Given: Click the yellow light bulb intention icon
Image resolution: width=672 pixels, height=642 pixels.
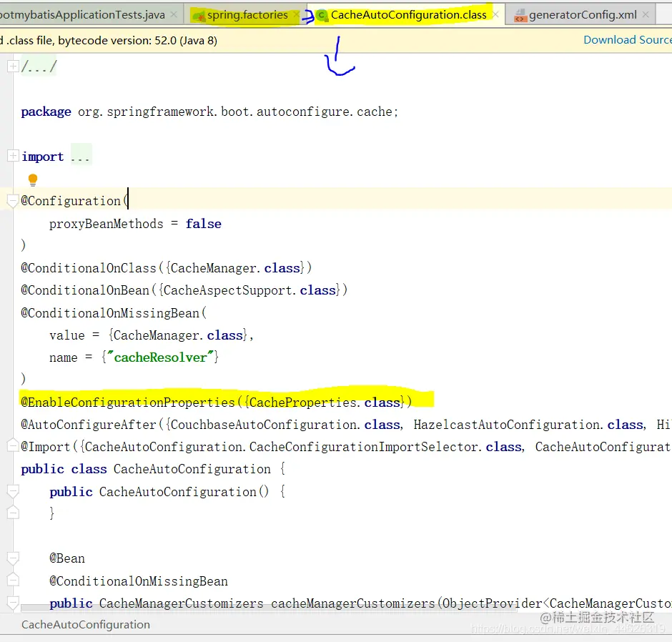Looking at the screenshot, I should tap(33, 179).
